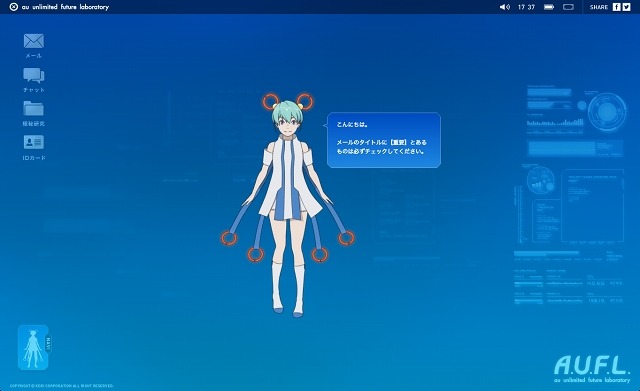Click the A.U.F.L. logo

pos(592,369)
